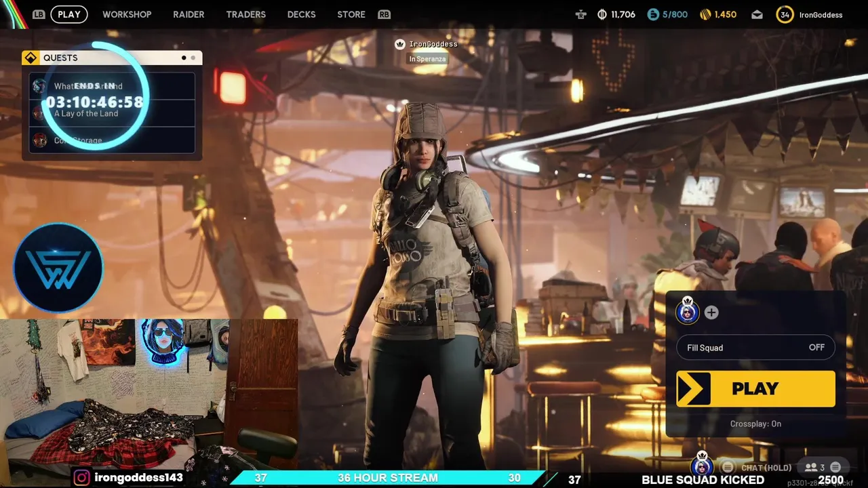Click the IronGoddess nameplate above the character
The width and height of the screenshot is (868, 488).
click(x=433, y=44)
